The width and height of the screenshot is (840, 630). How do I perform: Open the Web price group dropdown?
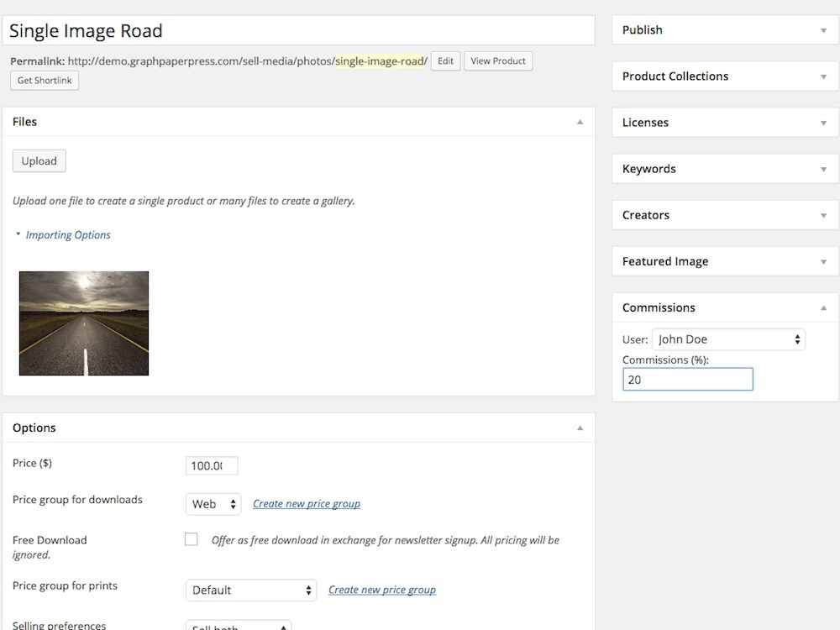tap(213, 504)
